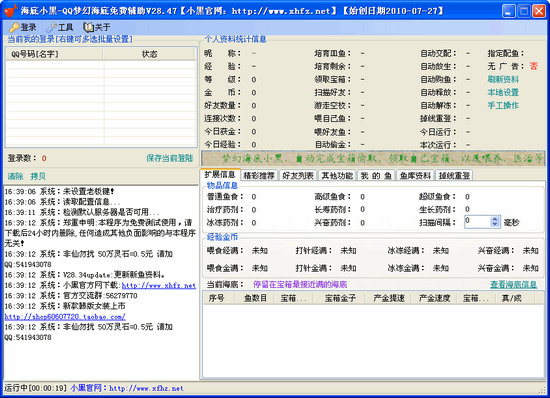Switch to the 鱼库资料 tab
This screenshot has height=398, width=550.
pos(415,175)
